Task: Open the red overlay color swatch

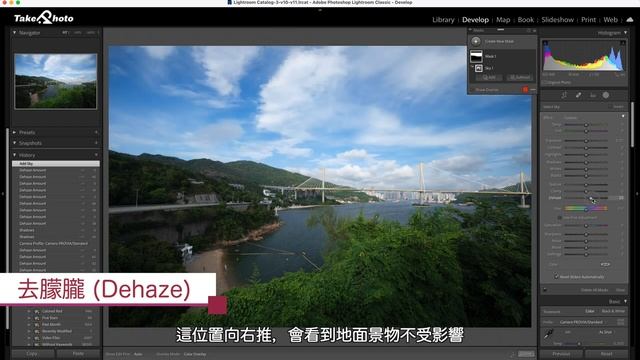Action: (x=525, y=90)
